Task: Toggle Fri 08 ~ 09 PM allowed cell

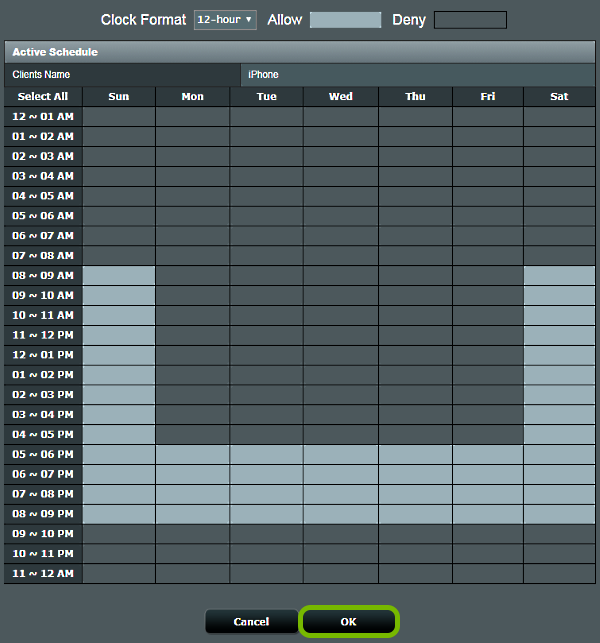Action: coord(488,514)
